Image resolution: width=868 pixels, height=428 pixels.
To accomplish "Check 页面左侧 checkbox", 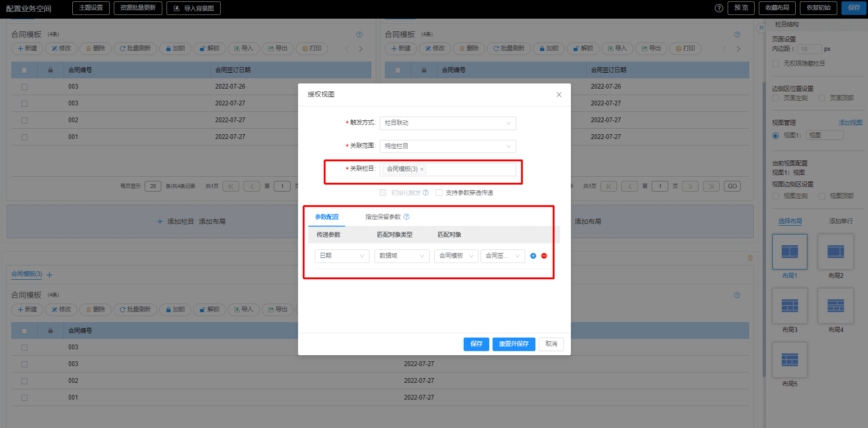I will [x=776, y=98].
